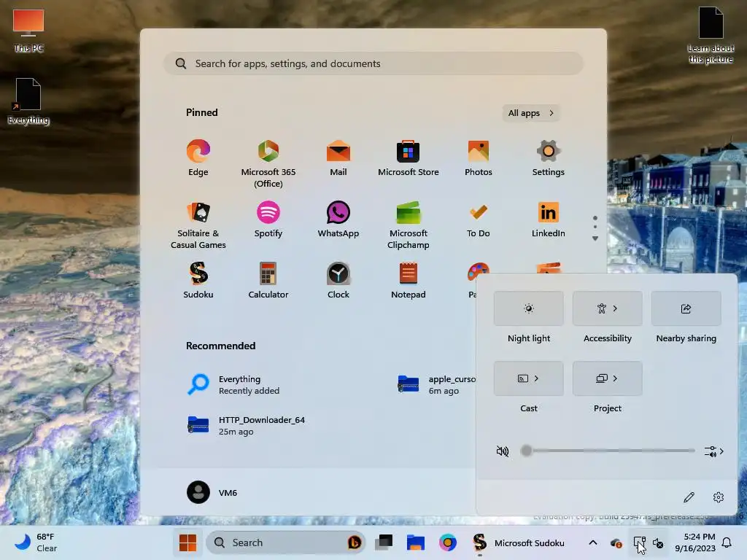This screenshot has height=560, width=747.
Task: Open all settings gear in quick panel
Action: coord(719,497)
